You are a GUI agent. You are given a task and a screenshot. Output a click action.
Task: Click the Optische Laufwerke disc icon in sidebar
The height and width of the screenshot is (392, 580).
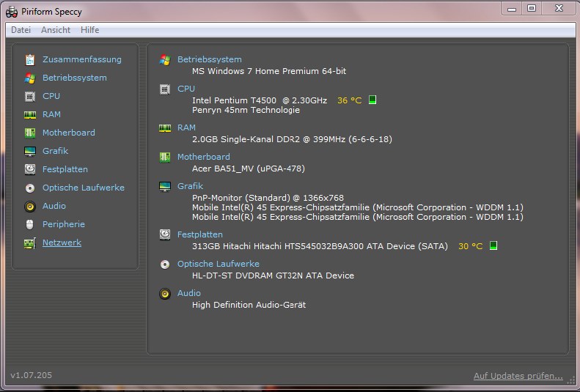(30, 188)
